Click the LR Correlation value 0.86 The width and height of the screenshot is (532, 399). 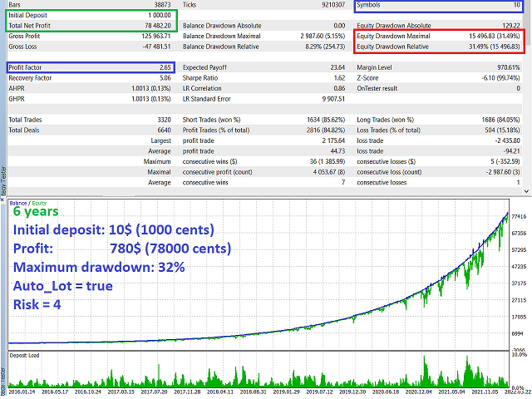click(x=339, y=89)
